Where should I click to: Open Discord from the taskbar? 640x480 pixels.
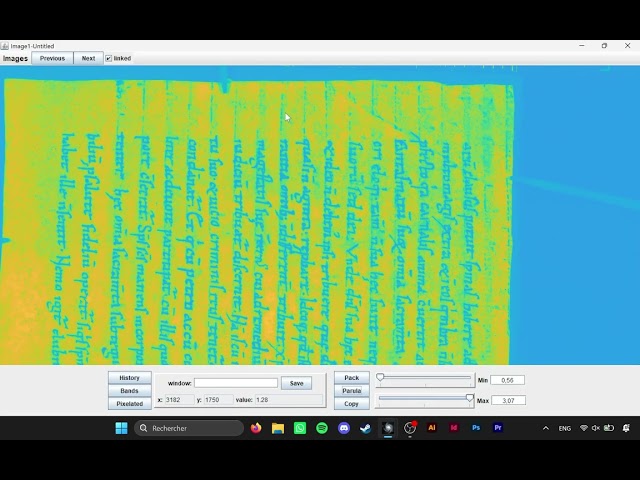pos(344,428)
